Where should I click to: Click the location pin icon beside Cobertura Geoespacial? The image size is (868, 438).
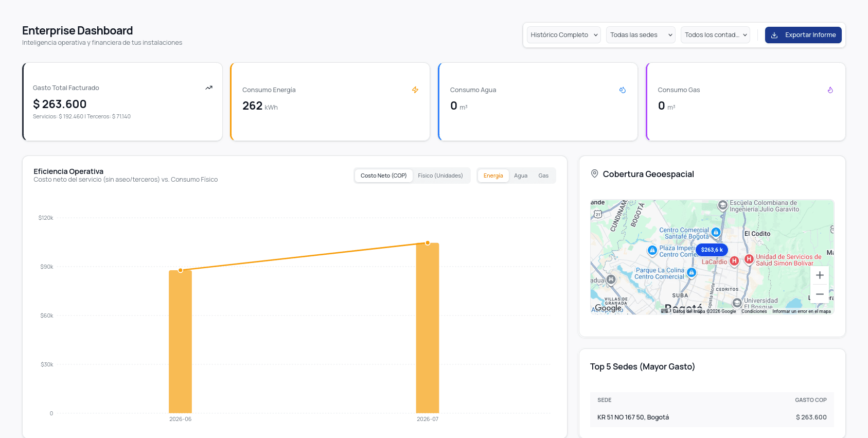click(594, 174)
